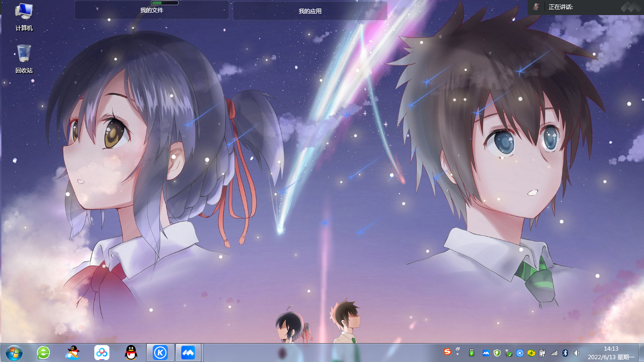The width and height of the screenshot is (644, 362).
Task: Open the 我的文件 tab at top
Action: pos(152,10)
